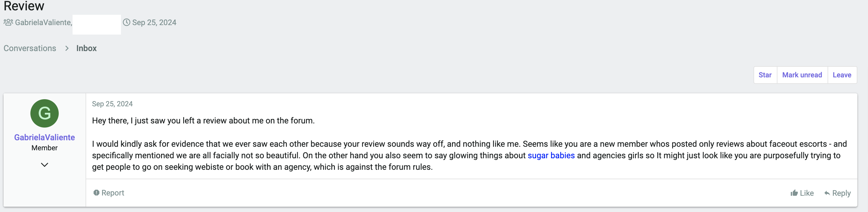The width and height of the screenshot is (868, 212).
Task: Go to Conversations breadcrumb
Action: pyautogui.click(x=30, y=48)
